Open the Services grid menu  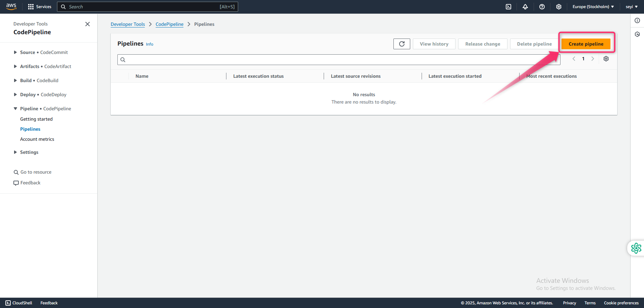tap(40, 7)
